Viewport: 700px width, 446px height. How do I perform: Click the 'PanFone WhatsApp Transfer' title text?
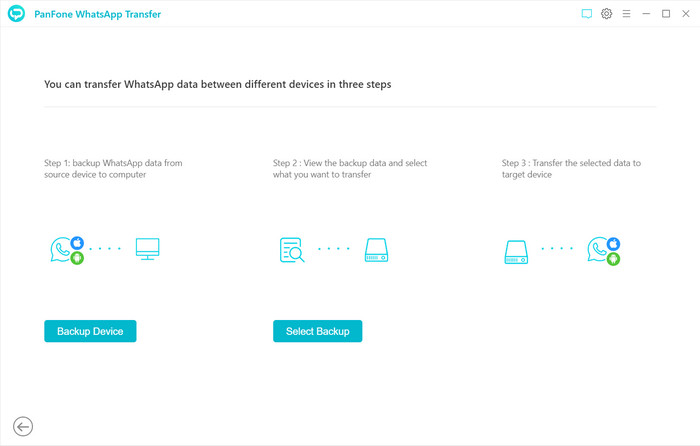point(97,14)
